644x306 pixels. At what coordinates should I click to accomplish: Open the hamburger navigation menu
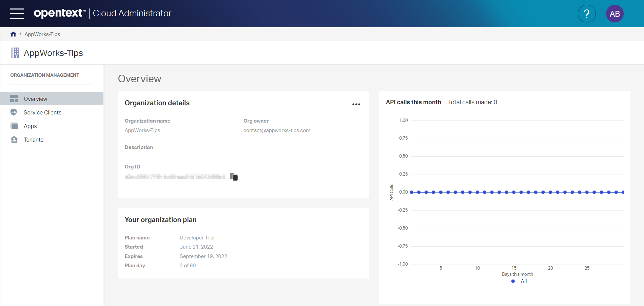17,14
